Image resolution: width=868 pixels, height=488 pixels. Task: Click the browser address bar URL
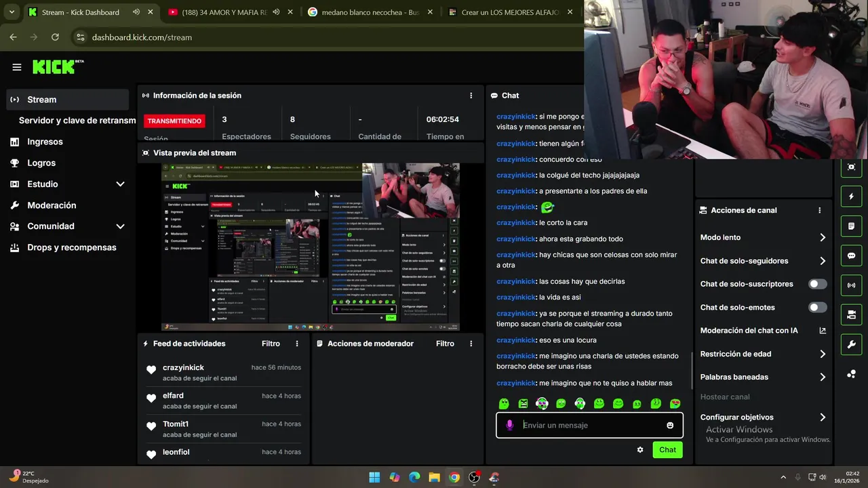(142, 37)
